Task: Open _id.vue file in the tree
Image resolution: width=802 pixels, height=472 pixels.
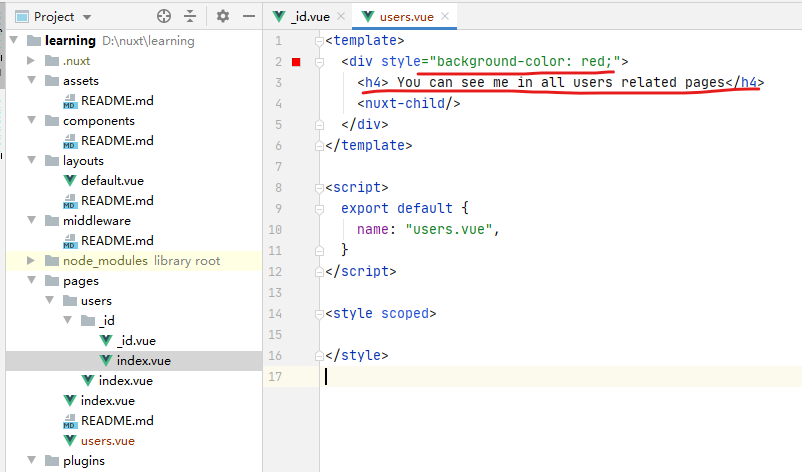Action: tap(136, 341)
